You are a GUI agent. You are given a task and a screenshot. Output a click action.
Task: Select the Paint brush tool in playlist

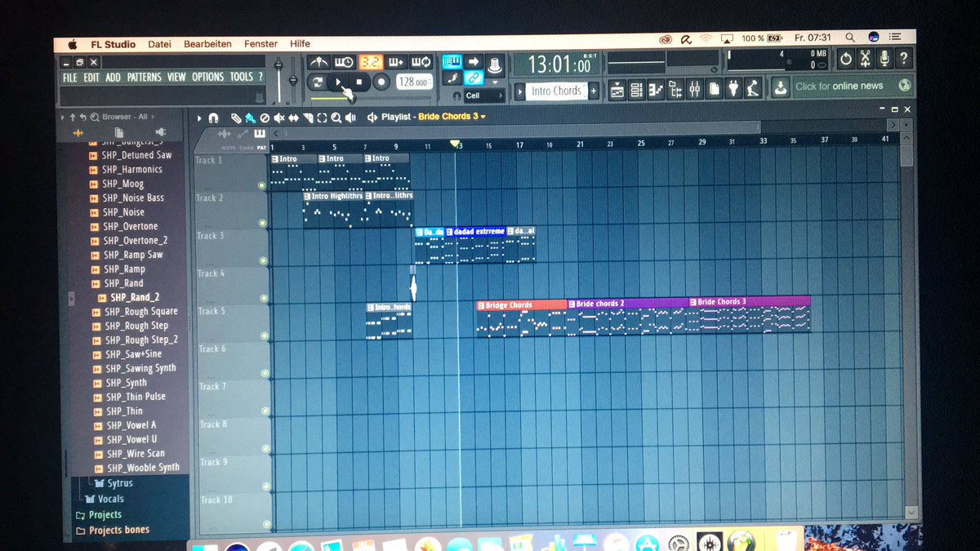point(251,118)
